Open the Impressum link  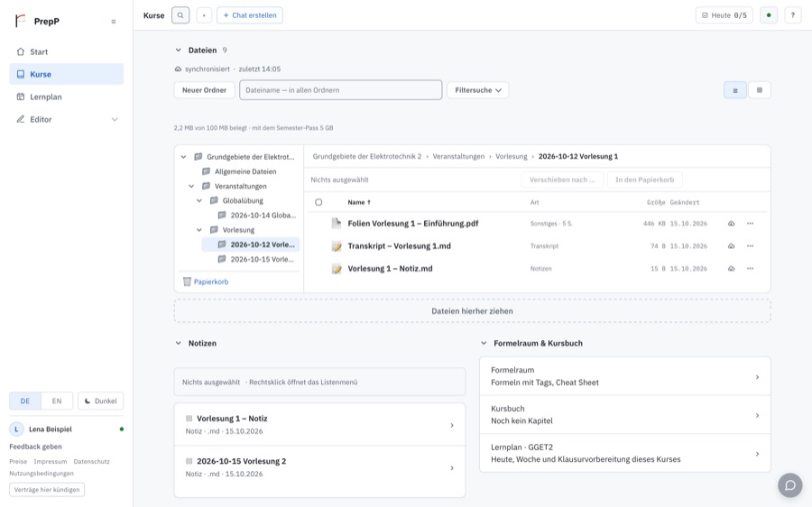51,461
